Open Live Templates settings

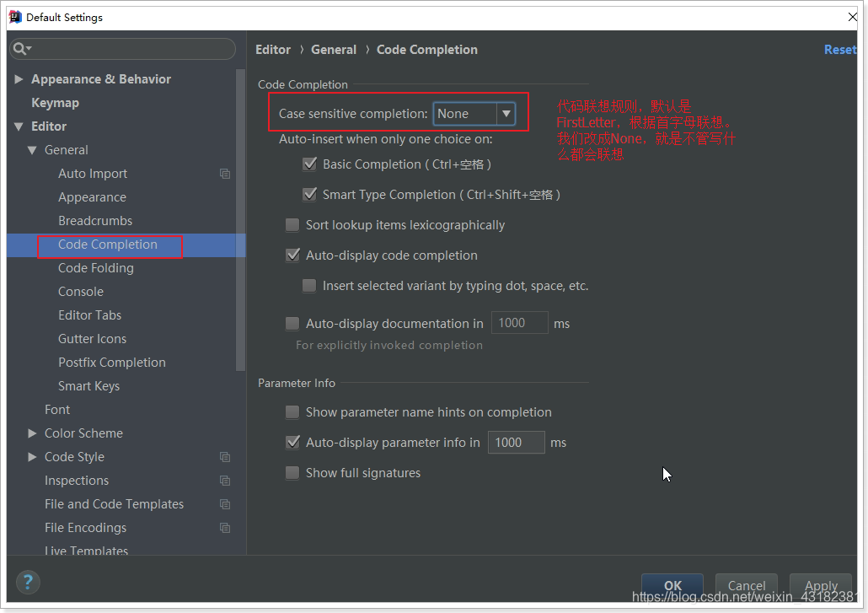[x=86, y=551]
